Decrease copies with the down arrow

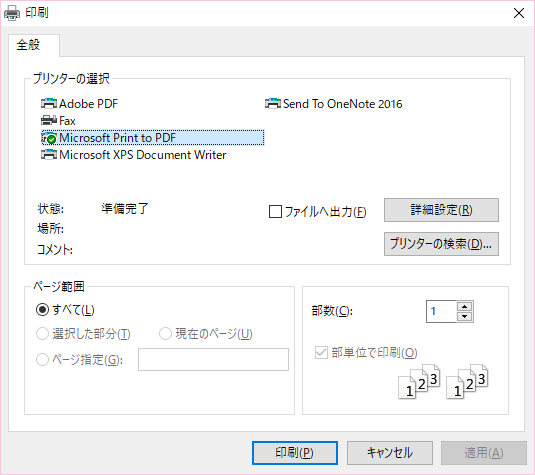[464, 316]
